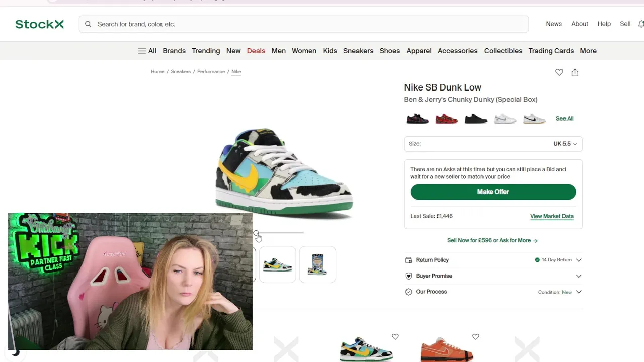The image size is (644, 362).
Task: Select Accessories in navigation bar
Action: (x=457, y=51)
